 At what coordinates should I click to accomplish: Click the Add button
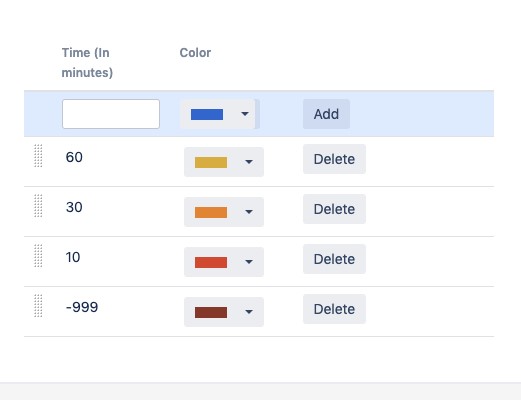(326, 114)
